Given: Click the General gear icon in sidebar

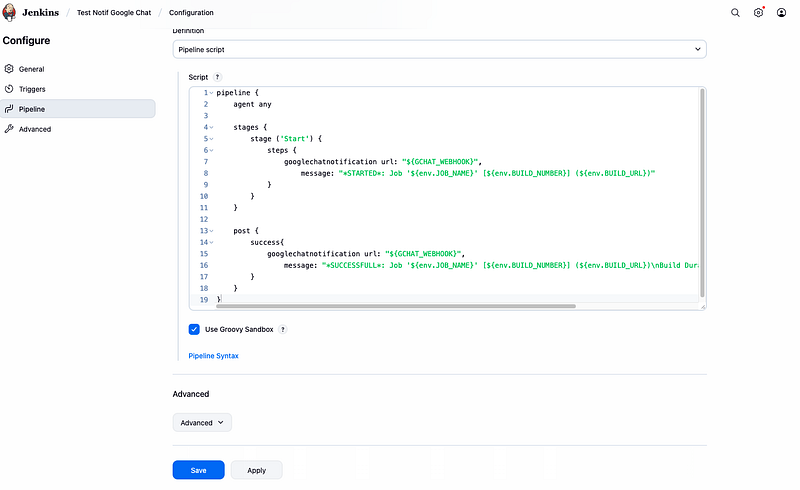Looking at the screenshot, I should point(9,68).
